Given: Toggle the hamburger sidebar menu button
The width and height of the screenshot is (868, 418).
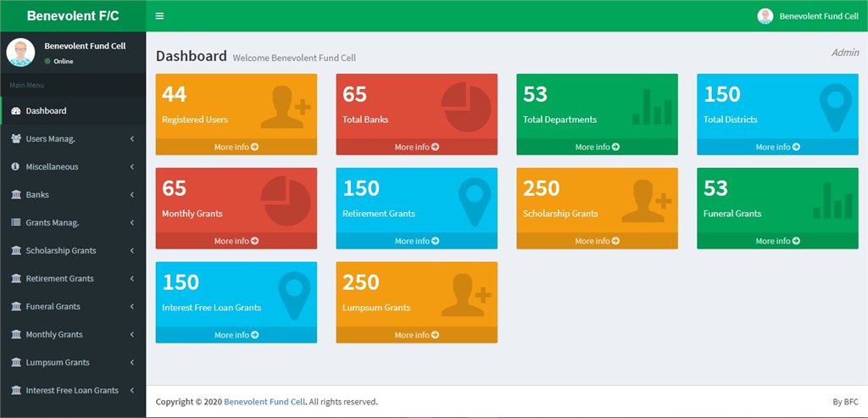Looking at the screenshot, I should 159,16.
